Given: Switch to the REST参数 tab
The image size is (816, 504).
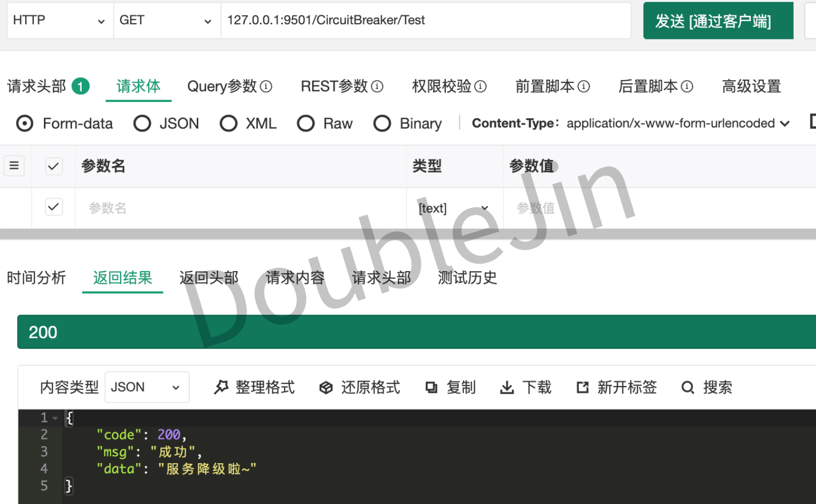Looking at the screenshot, I should coord(334,86).
